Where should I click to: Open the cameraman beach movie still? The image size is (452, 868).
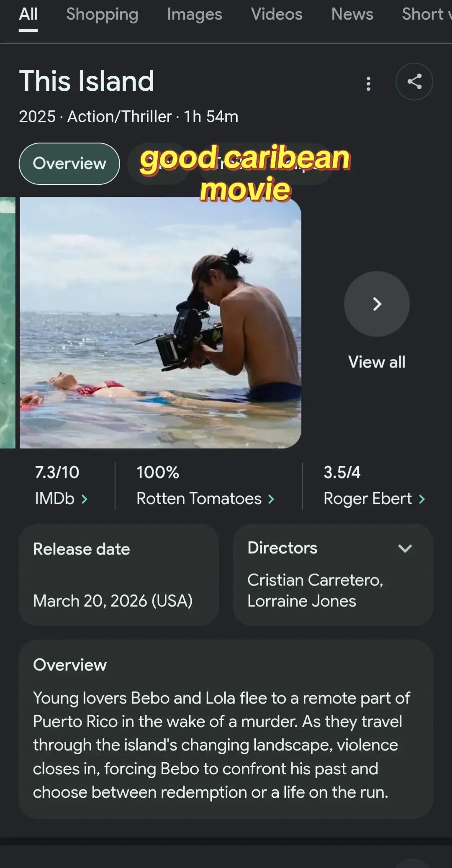161,323
